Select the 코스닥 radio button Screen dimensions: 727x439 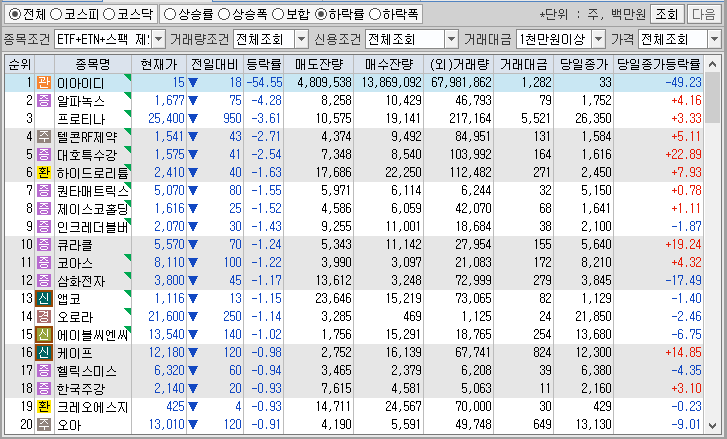[108, 14]
